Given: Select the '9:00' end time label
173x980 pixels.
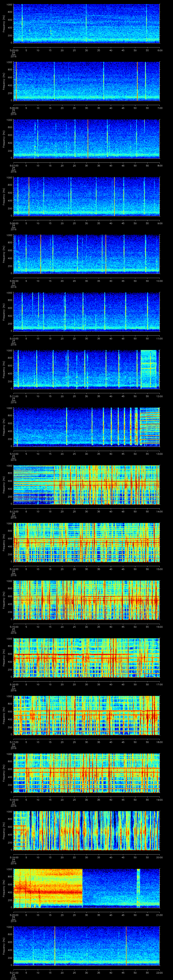Looking at the screenshot, I should coord(160,223).
